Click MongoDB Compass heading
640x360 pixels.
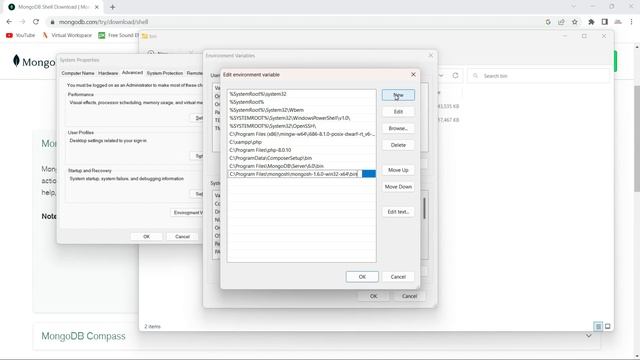pos(83,336)
